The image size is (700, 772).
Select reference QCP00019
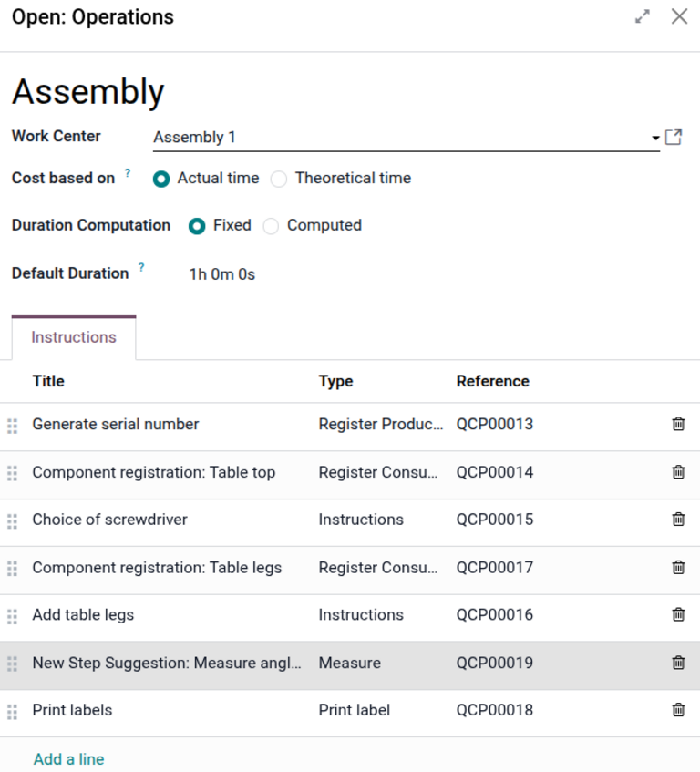tap(495, 663)
